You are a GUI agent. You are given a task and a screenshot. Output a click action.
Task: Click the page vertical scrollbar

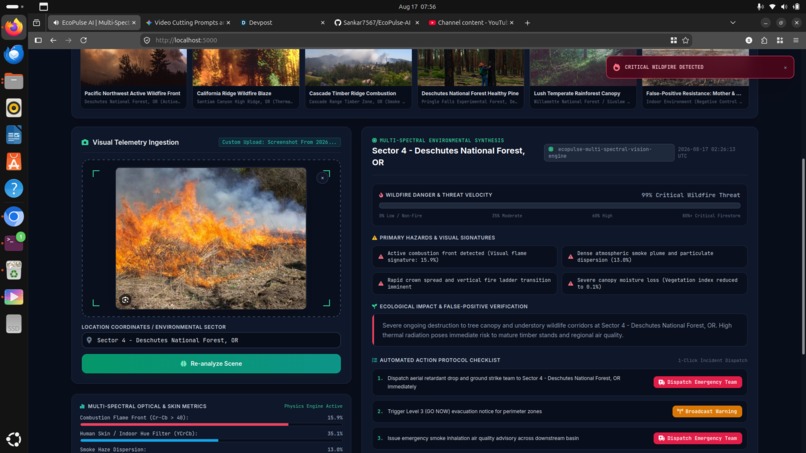click(803, 256)
